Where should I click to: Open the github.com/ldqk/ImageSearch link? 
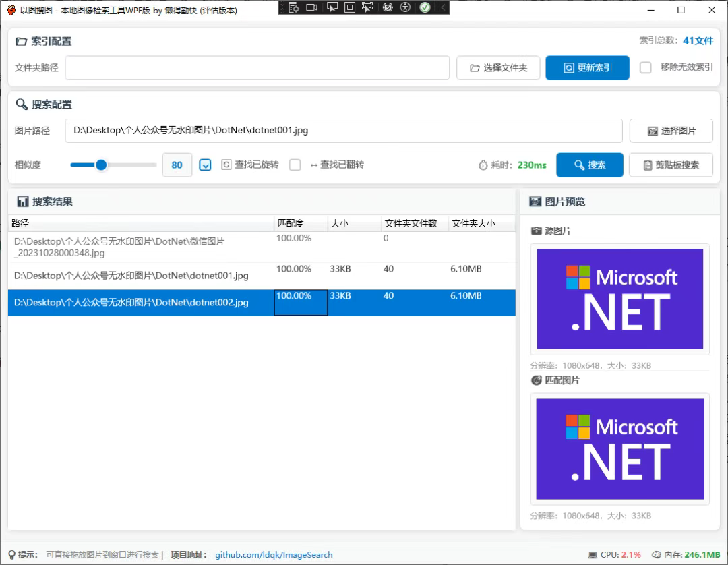pos(274,554)
